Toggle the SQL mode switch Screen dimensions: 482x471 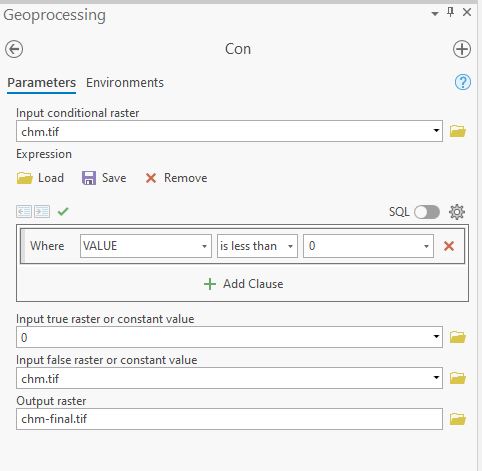427,212
